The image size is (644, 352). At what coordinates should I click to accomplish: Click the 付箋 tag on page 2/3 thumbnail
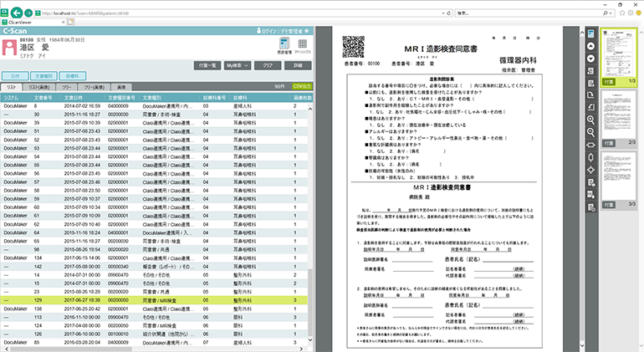[x=609, y=143]
